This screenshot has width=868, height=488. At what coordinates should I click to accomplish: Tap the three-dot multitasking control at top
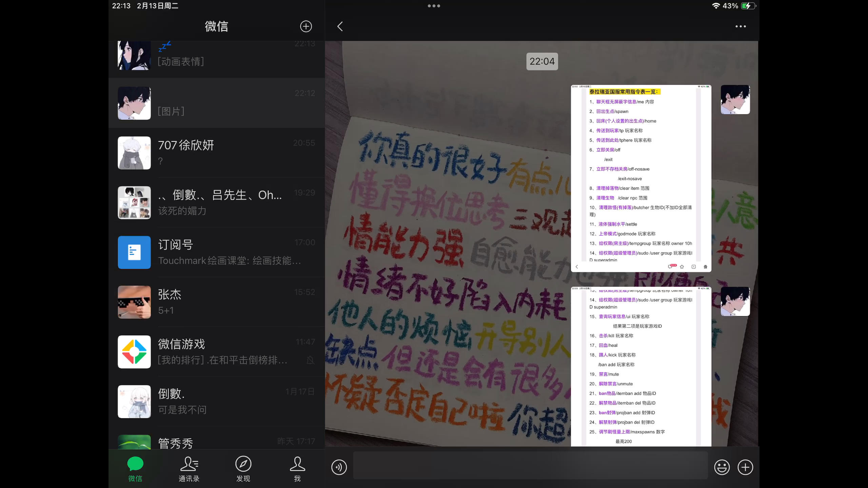coord(434,6)
